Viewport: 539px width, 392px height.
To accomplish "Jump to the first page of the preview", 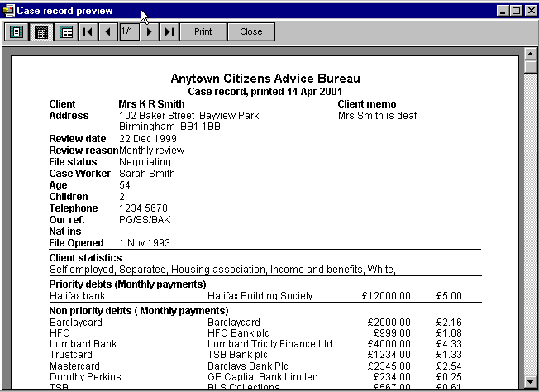I will 88,31.
